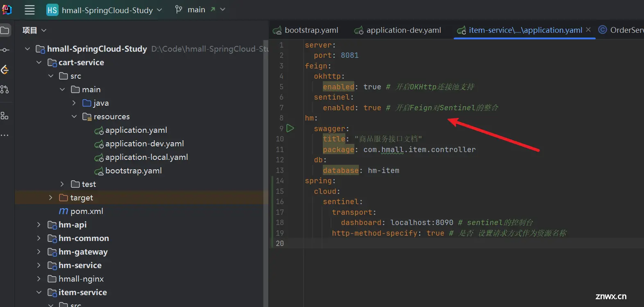Close the item-service application.yaml tab
Viewport: 644px width, 307px height.
588,30
